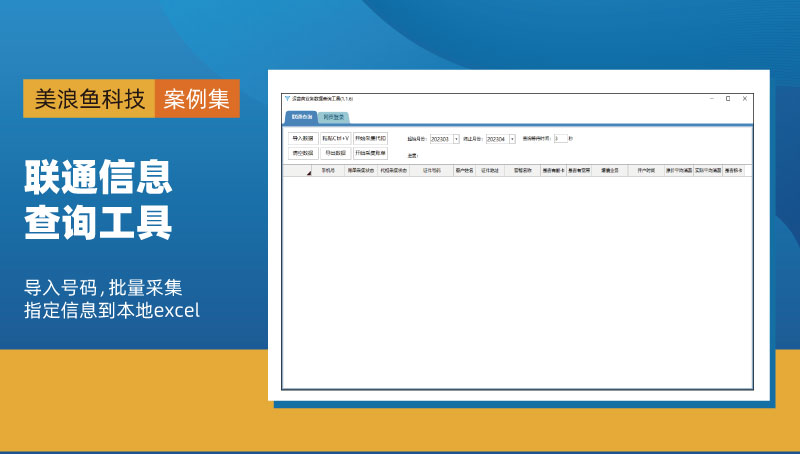800x454 pixels.
Task: Click the 证件号码 column header
Action: 432,170
